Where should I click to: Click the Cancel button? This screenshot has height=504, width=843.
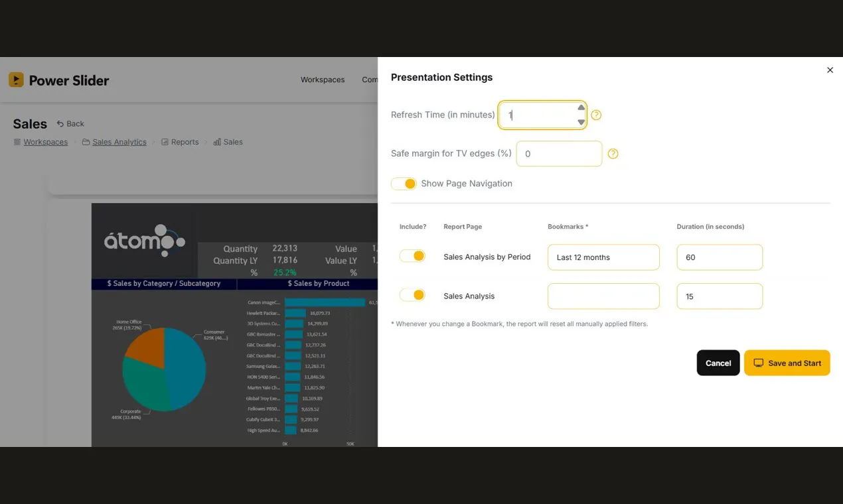click(718, 363)
